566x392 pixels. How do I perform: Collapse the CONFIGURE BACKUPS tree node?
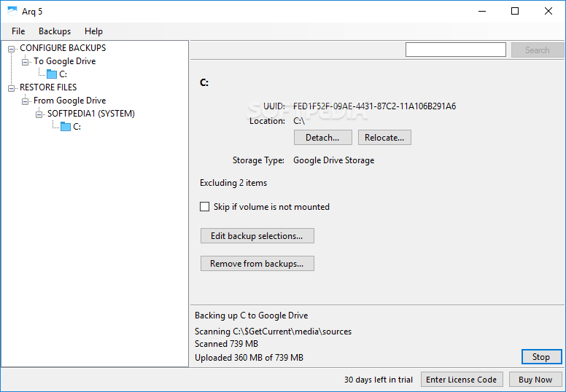pyautogui.click(x=12, y=49)
